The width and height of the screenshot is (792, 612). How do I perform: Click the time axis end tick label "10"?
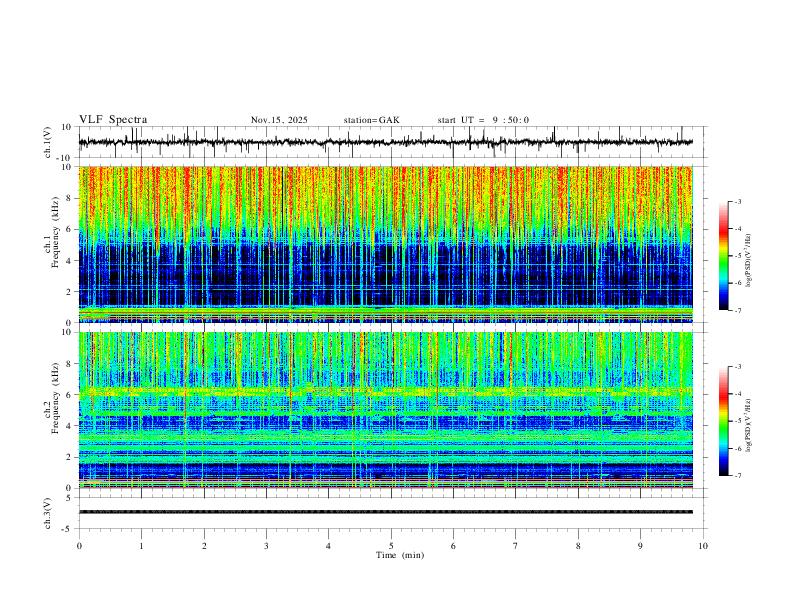coord(703,546)
